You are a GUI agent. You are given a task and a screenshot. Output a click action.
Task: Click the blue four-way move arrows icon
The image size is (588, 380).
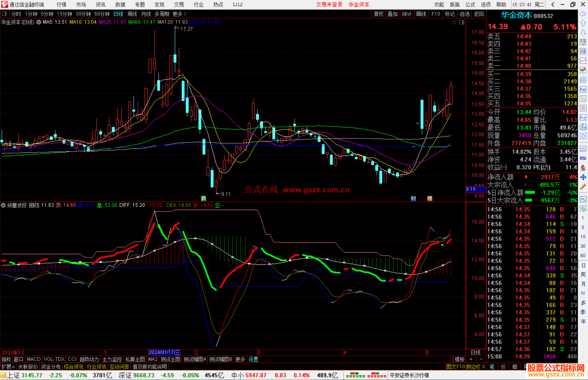pyautogui.click(x=583, y=177)
